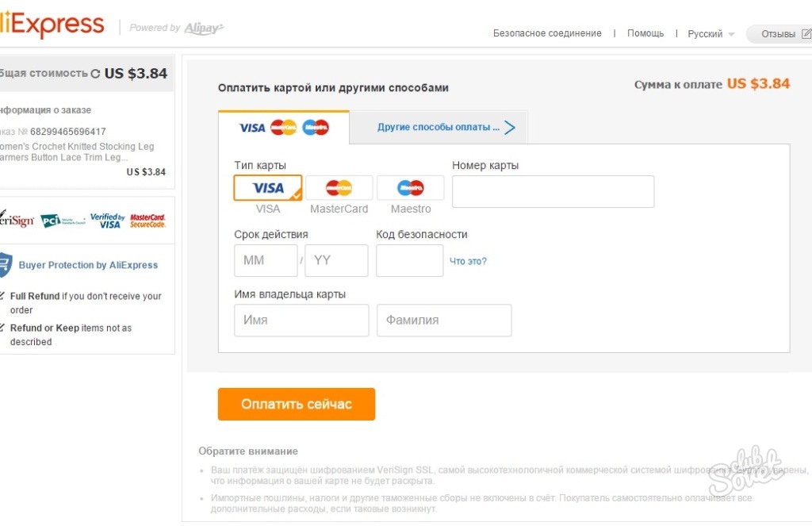Click the Фамилия surname field
This screenshot has height=526, width=812.
444,321
